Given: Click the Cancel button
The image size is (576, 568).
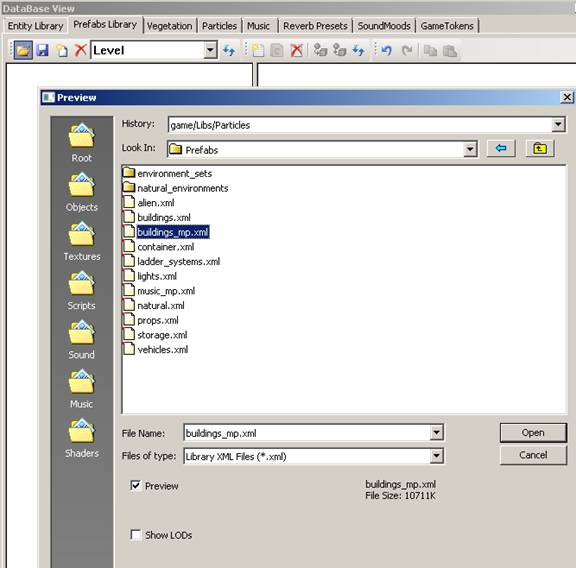Looking at the screenshot, I should click(533, 455).
